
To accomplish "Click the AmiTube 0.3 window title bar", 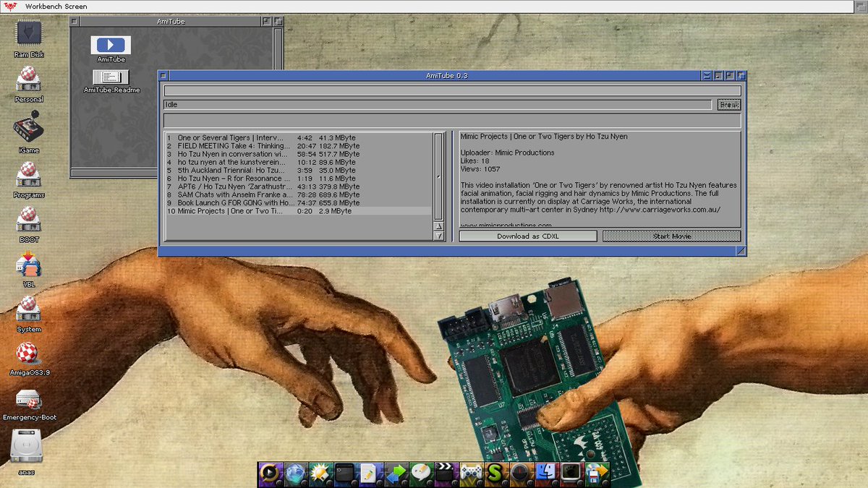I will tap(435, 75).
